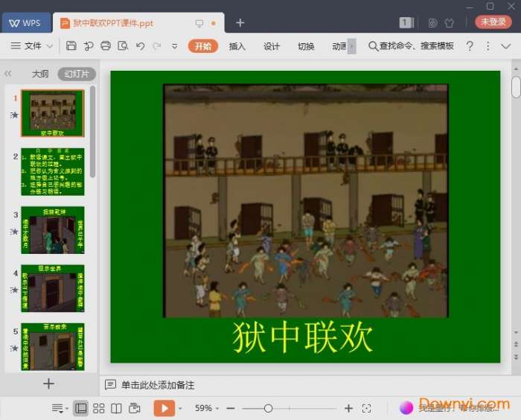Screen dimensions: 521x420
Task: Switch to slide sorter grid view
Action: click(x=99, y=408)
